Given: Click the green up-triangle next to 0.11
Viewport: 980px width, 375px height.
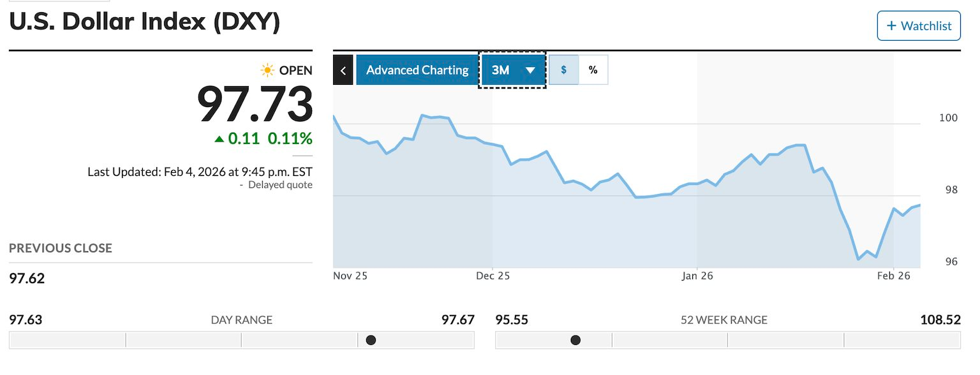Looking at the screenshot, I should [219, 138].
